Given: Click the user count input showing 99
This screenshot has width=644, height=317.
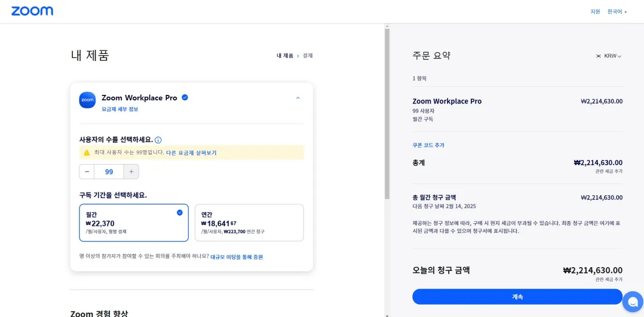Looking at the screenshot, I should (109, 171).
